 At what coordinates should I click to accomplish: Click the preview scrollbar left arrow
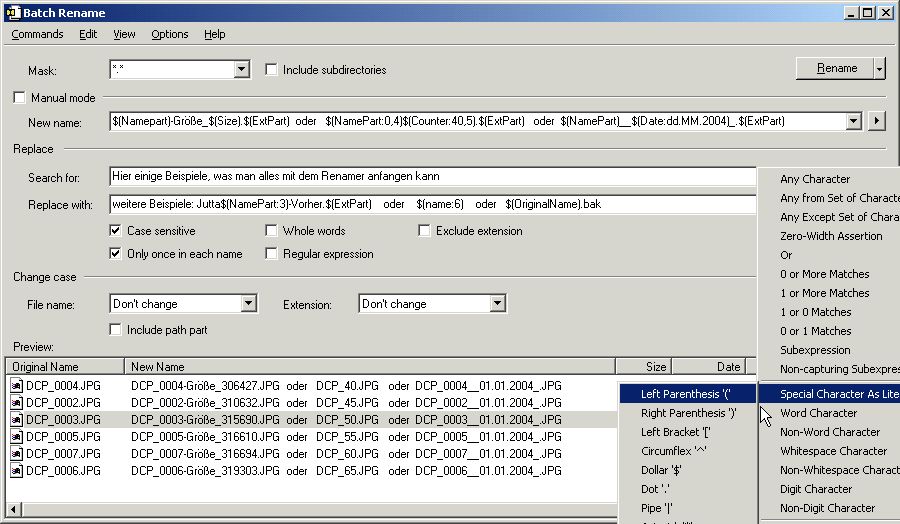pos(14,509)
